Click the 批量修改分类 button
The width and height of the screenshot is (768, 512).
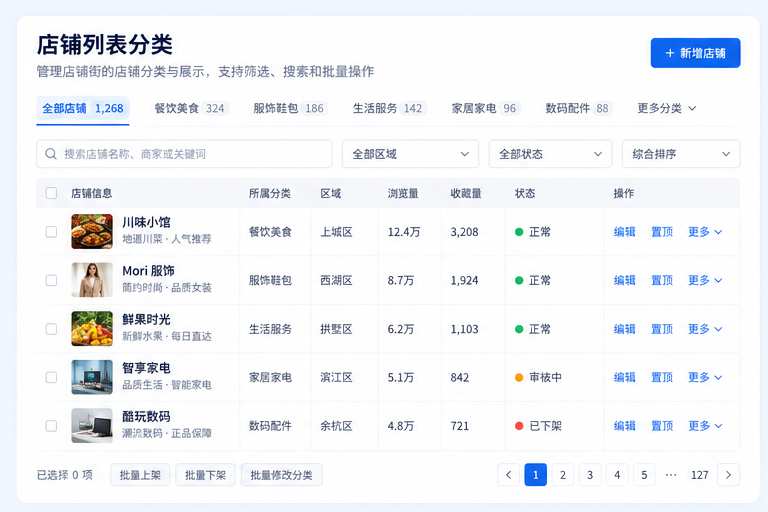coord(281,475)
